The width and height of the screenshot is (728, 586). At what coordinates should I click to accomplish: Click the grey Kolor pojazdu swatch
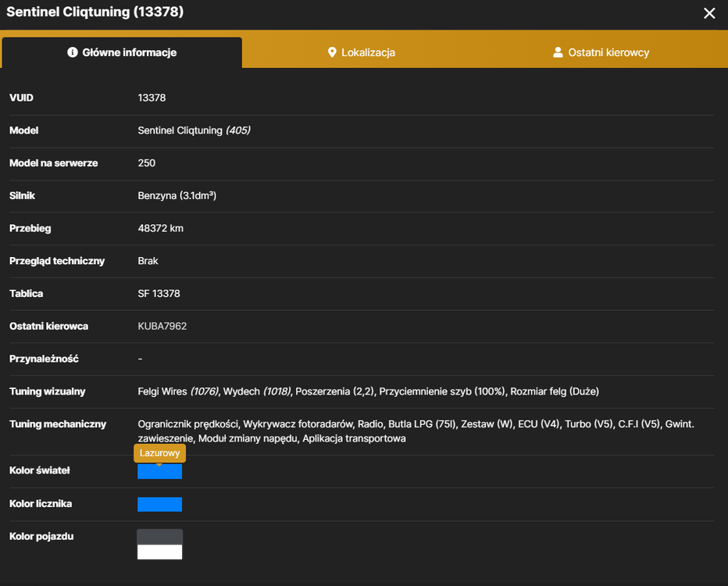point(159,538)
